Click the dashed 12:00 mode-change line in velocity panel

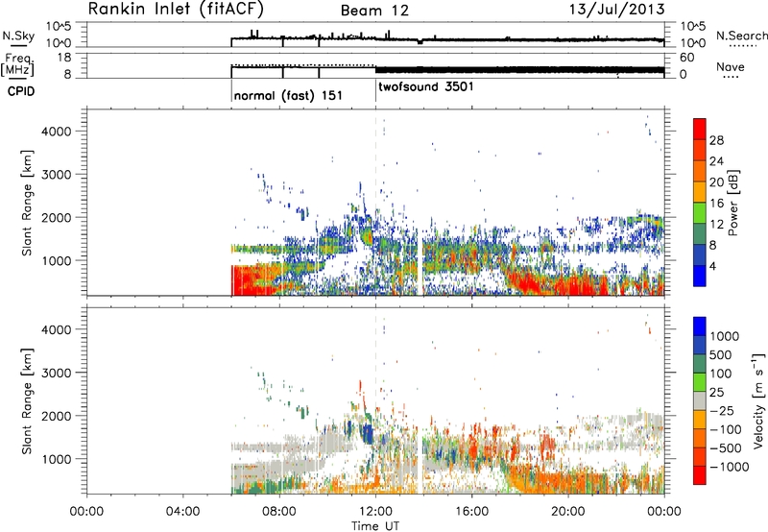375,400
